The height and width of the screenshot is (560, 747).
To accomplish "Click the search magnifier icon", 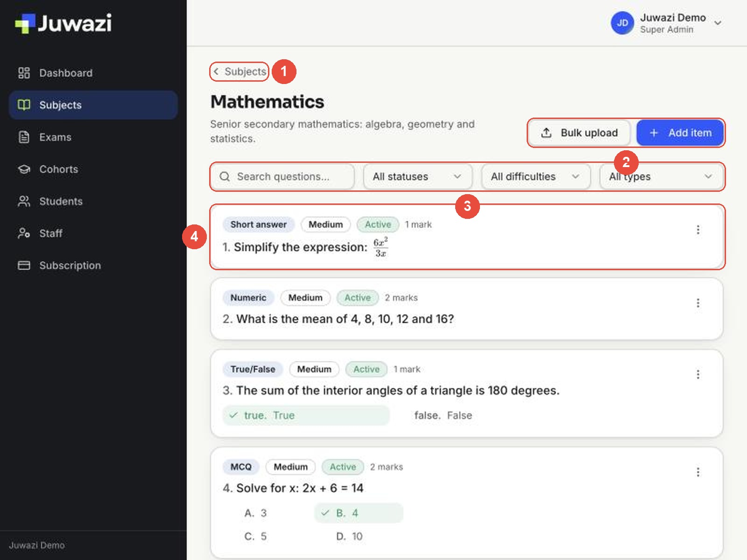I will [x=225, y=177].
